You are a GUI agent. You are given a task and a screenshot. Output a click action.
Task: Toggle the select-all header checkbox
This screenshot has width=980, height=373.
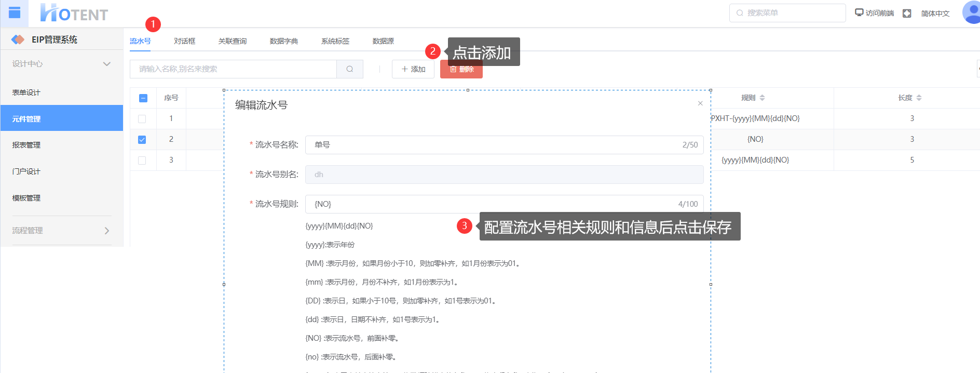coord(143,98)
